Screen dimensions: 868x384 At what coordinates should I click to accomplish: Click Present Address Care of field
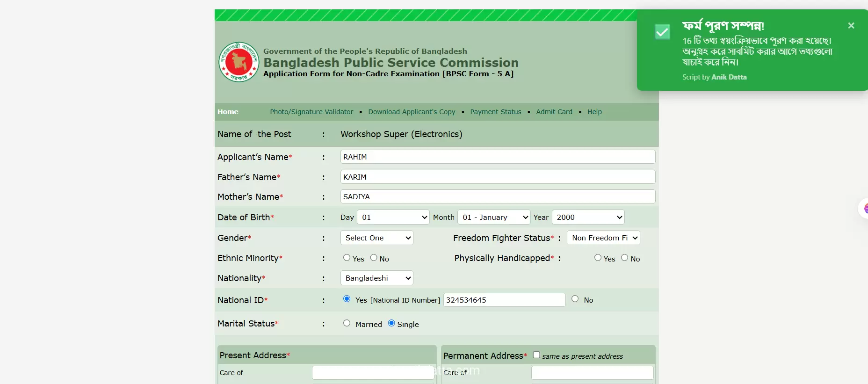pos(373,373)
